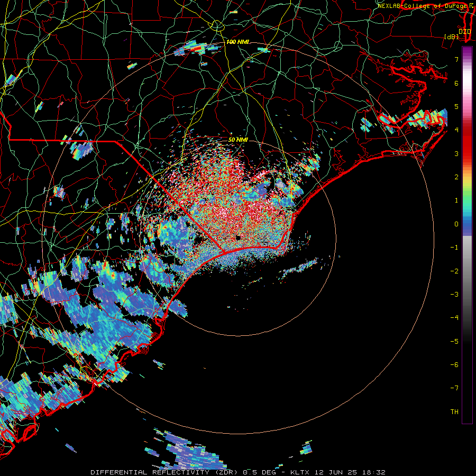
Task: Click the 3 dB value on the color scale
Action: click(456, 153)
